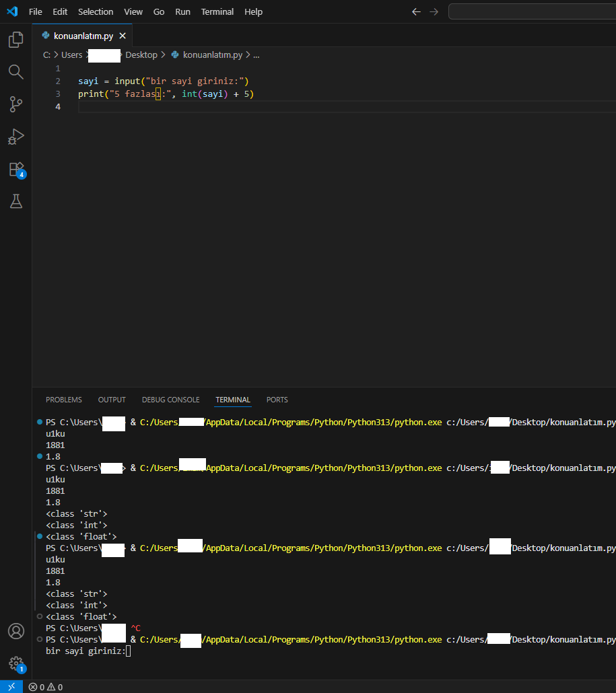616x693 pixels.
Task: Open errors and warnings status indicator
Action: pos(46,687)
